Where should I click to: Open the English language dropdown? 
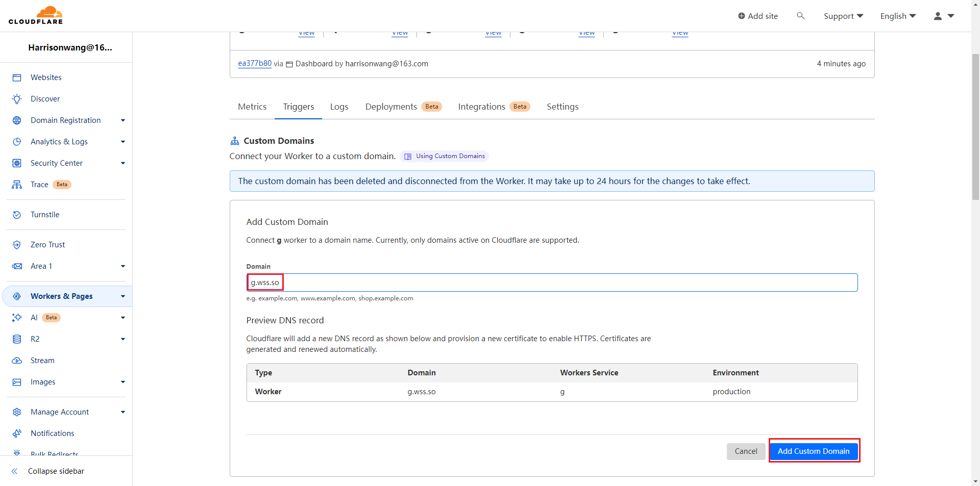pyautogui.click(x=898, y=16)
